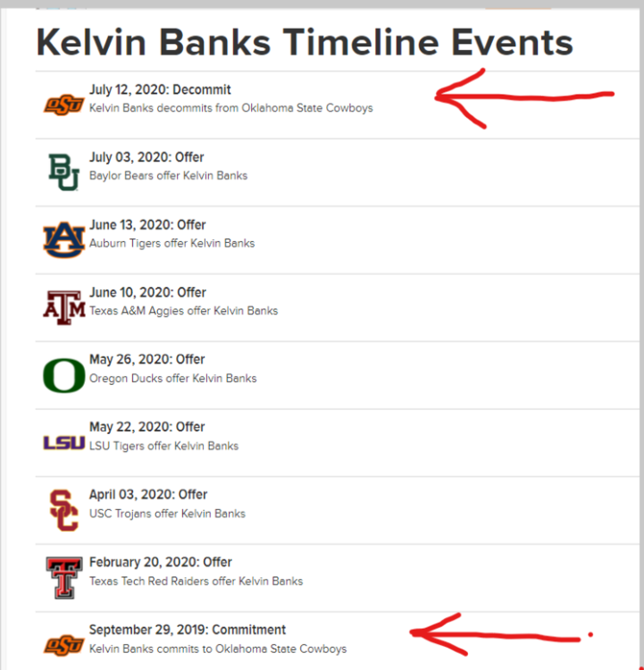Open the May 26, 2020 Offer entry
644x670 pixels.
[x=146, y=359]
